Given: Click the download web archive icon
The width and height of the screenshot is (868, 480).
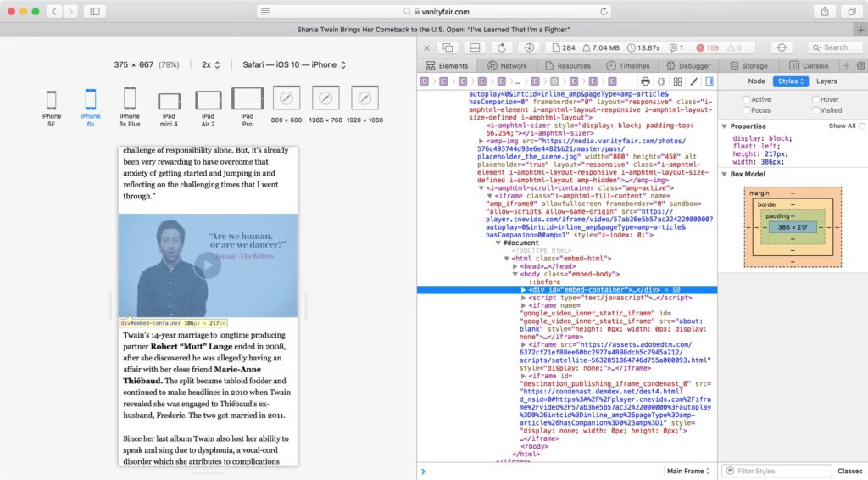Looking at the screenshot, I should pyautogui.click(x=528, y=47).
